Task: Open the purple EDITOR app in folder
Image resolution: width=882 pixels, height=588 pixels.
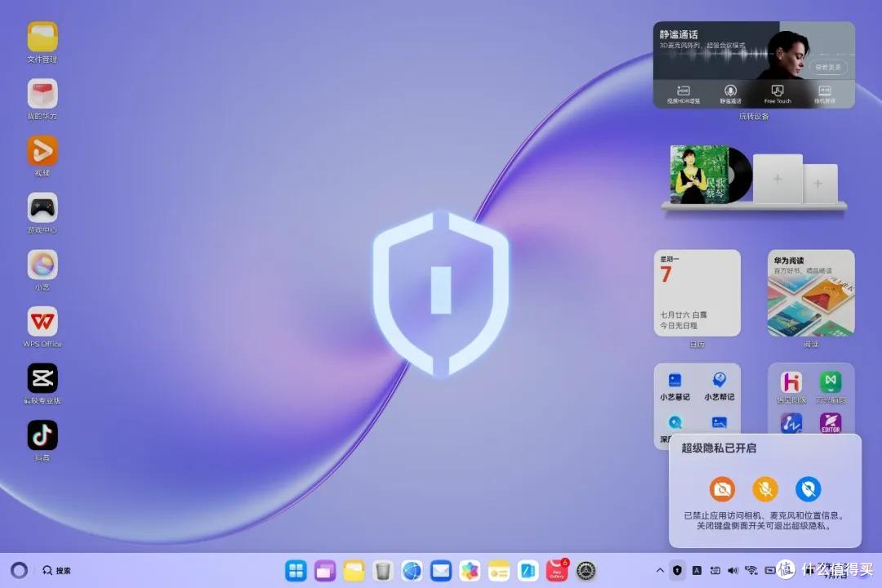Action: 831,423
